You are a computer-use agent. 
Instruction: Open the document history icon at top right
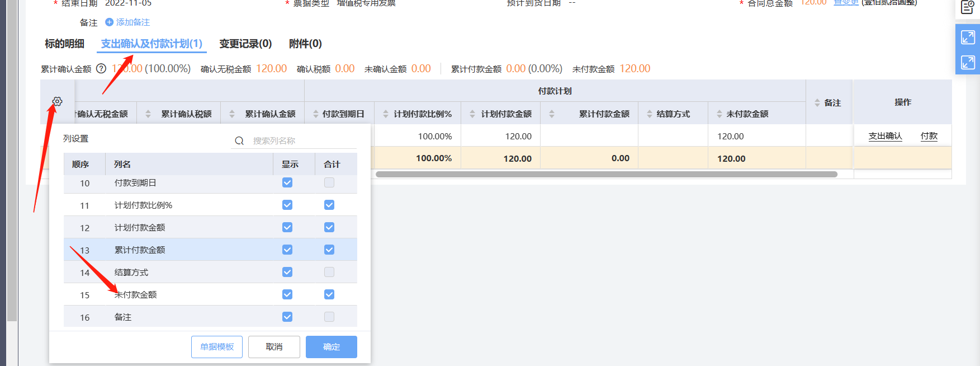click(967, 7)
